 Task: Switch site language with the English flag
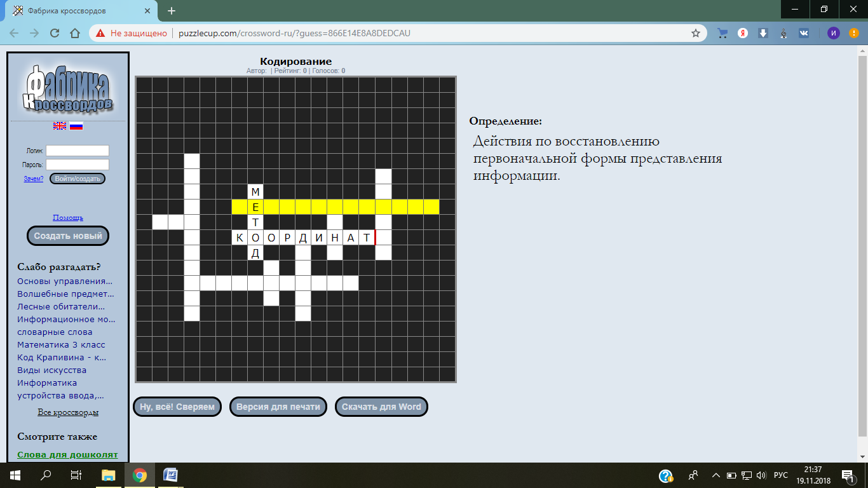pyautogui.click(x=60, y=126)
